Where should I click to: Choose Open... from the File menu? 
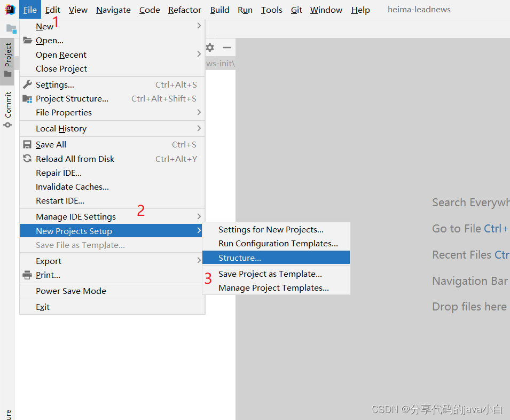point(112,40)
